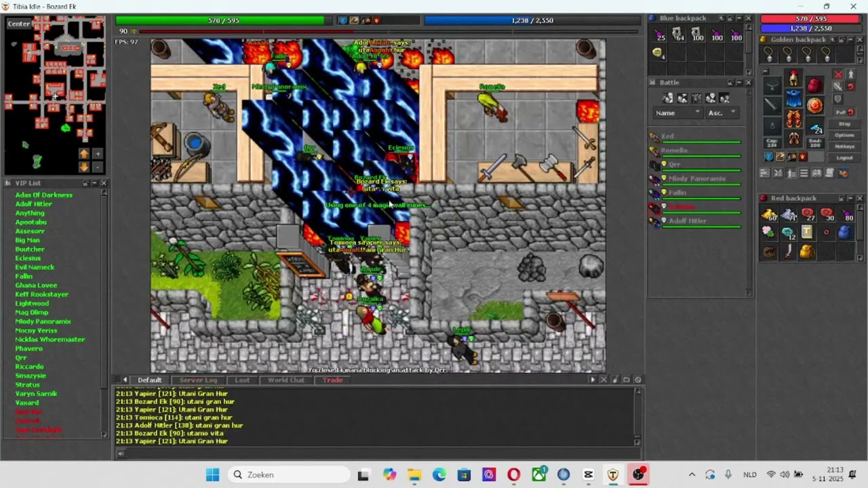Switch to the Default chat tab

click(150, 380)
